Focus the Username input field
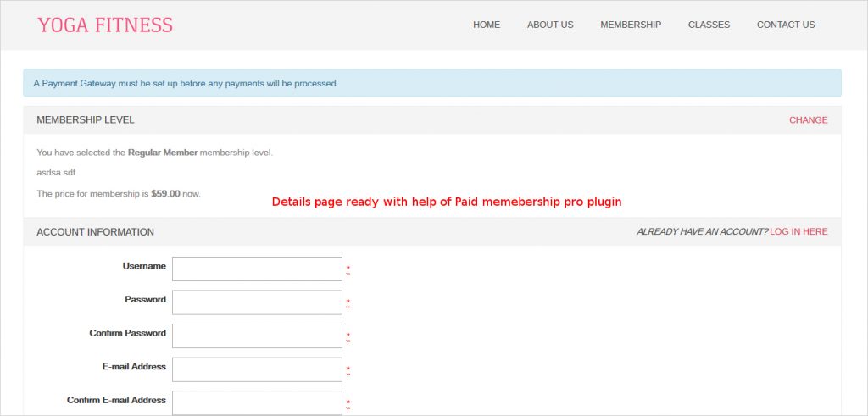 point(257,269)
